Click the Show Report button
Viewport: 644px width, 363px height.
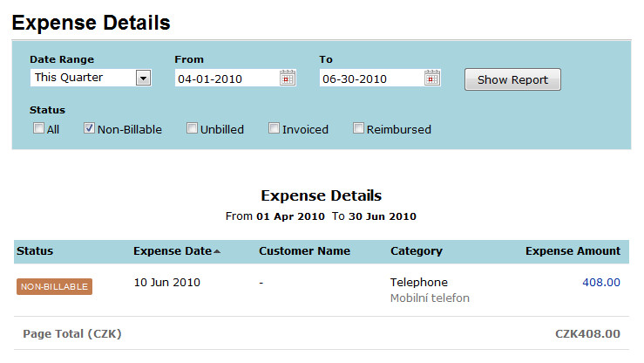point(512,79)
